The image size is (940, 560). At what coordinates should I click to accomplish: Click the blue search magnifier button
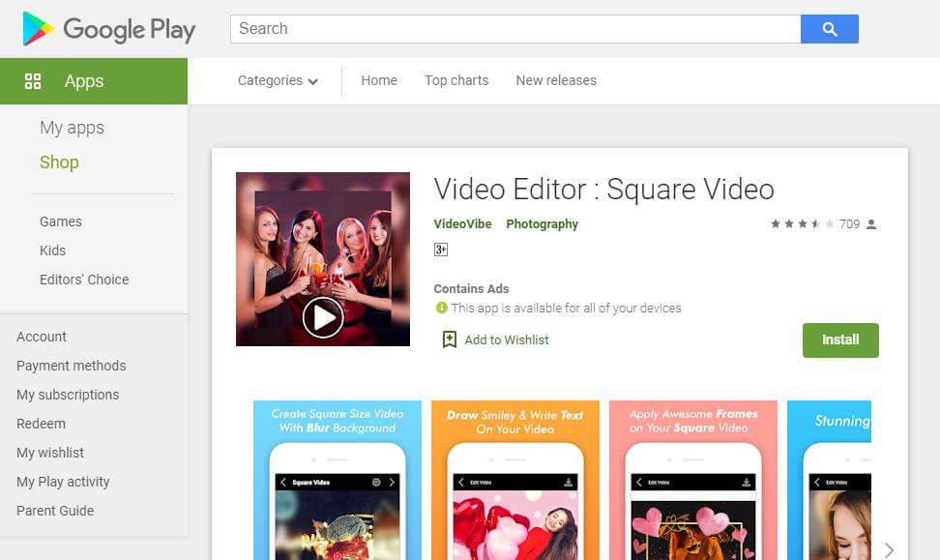pos(829,29)
